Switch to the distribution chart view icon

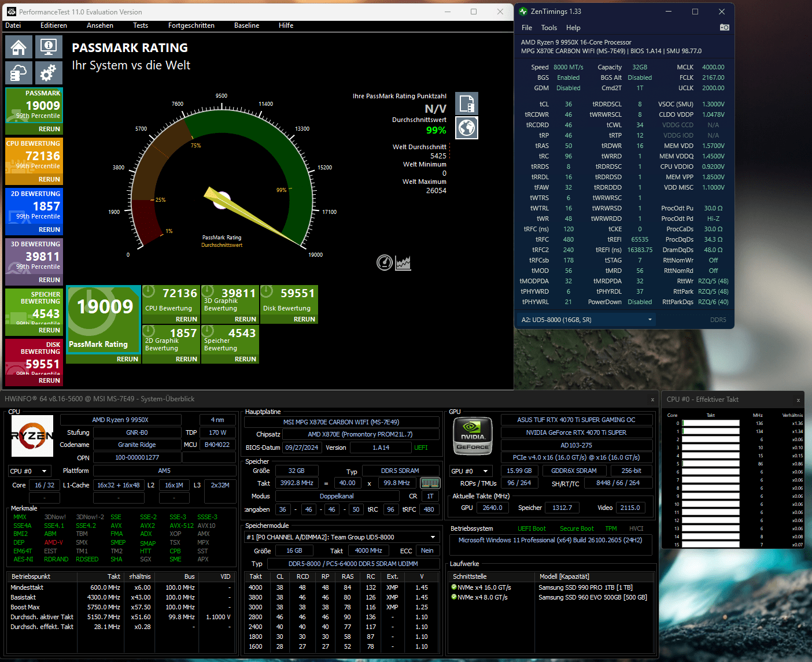point(403,263)
